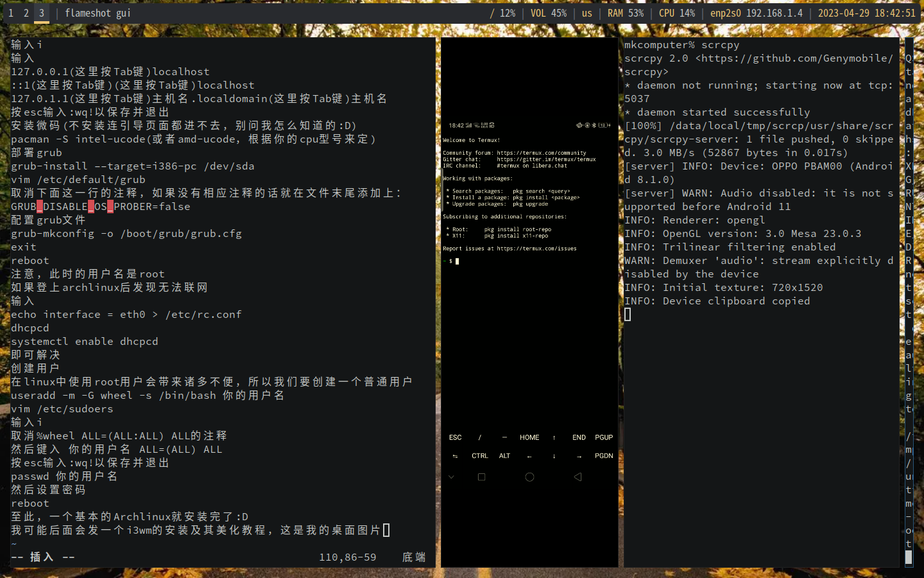Open gitter.im/termux/termux link in phone
This screenshot has width=924, height=578.
(x=546, y=159)
